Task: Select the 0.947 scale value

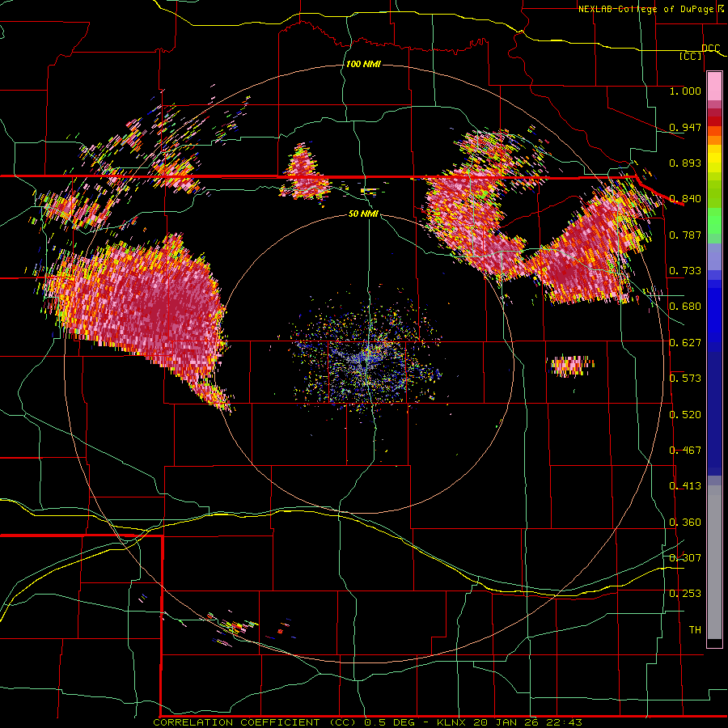Action: [685, 127]
